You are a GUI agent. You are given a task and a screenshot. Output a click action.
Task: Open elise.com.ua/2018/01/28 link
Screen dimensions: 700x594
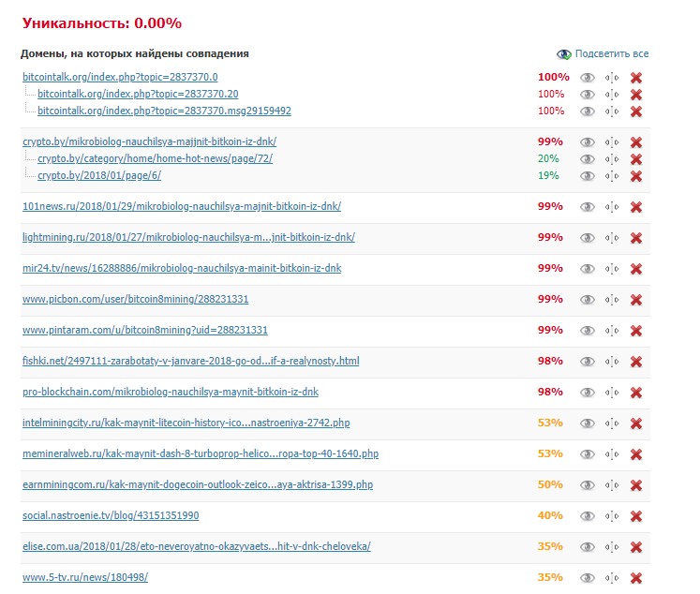point(197,546)
